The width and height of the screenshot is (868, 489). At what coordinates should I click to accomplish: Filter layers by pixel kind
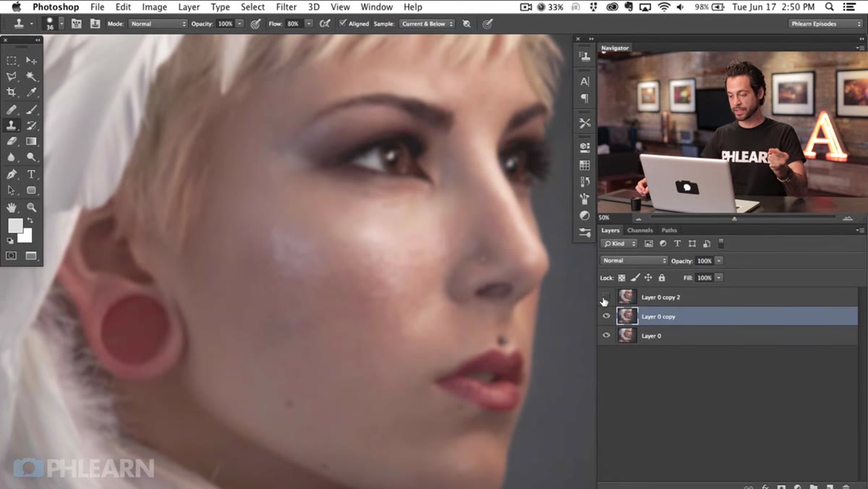[x=648, y=244]
